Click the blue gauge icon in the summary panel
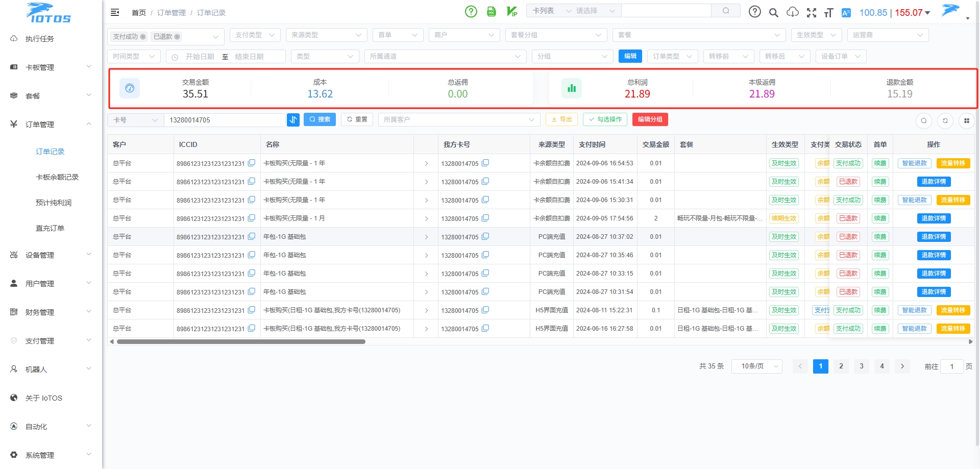 tap(130, 88)
